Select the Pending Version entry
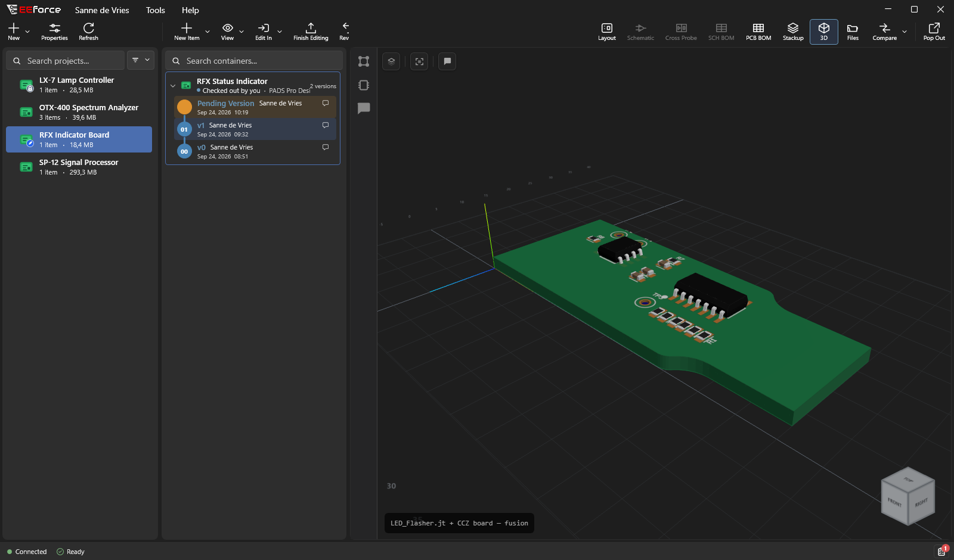This screenshot has width=954, height=560. click(255, 107)
